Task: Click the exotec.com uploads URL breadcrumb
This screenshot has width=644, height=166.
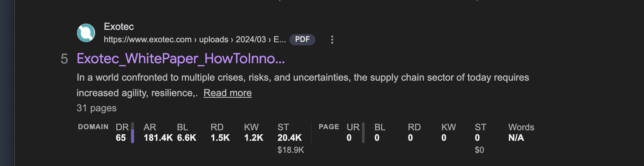Action: [x=195, y=40]
